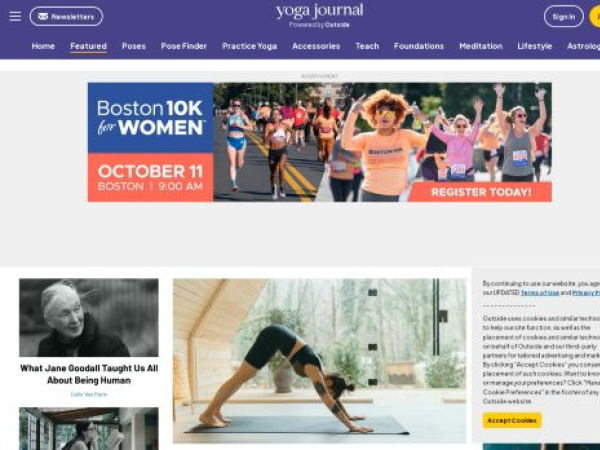Click the Sign In button

point(564,16)
